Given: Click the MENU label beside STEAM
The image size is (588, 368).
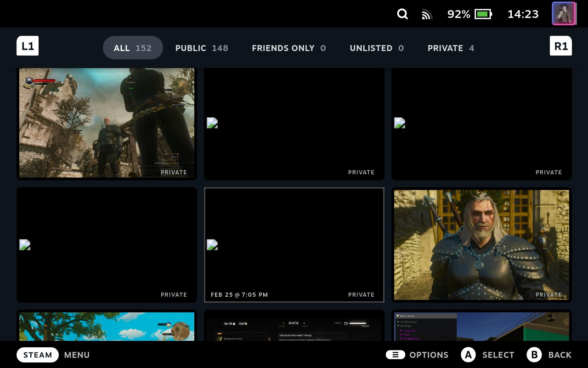Looking at the screenshot, I should click(x=77, y=355).
